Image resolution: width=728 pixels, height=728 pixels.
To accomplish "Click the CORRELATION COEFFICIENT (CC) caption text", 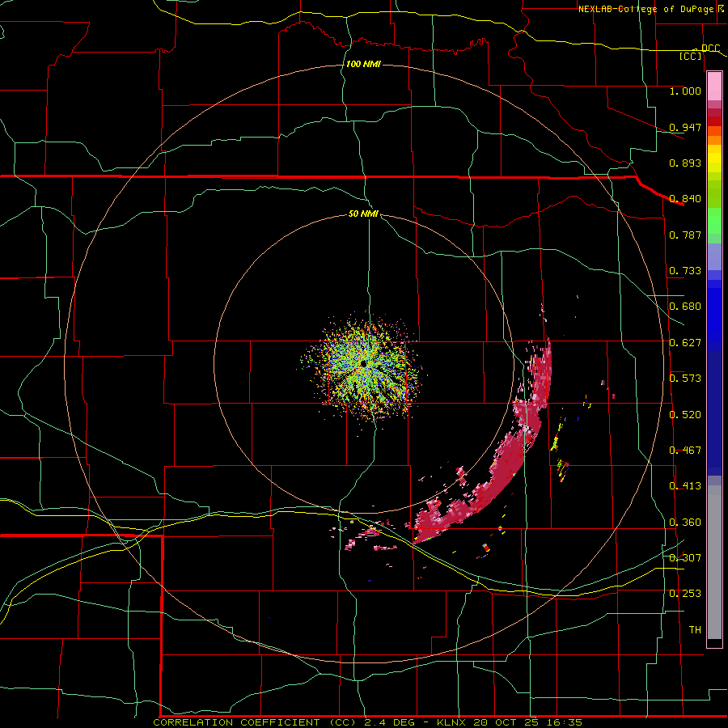I will pyautogui.click(x=256, y=722).
